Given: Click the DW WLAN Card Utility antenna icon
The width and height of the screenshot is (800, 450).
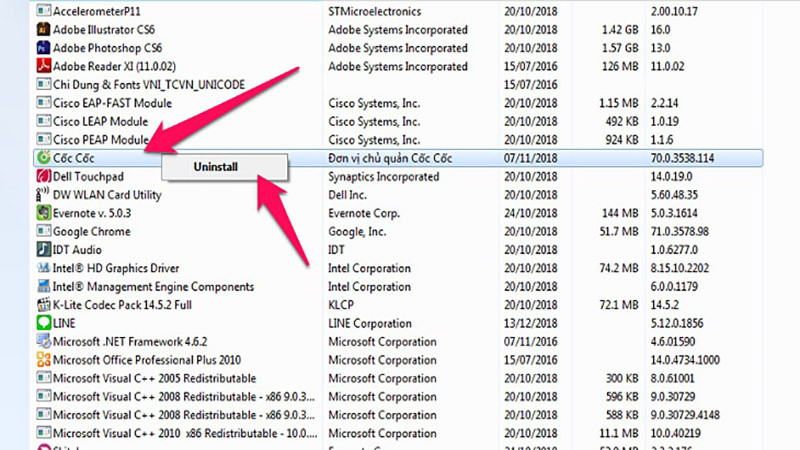Looking at the screenshot, I should [43, 194].
